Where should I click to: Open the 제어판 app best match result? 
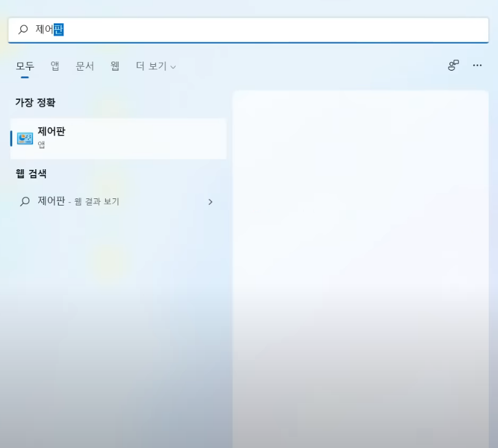[x=118, y=139]
